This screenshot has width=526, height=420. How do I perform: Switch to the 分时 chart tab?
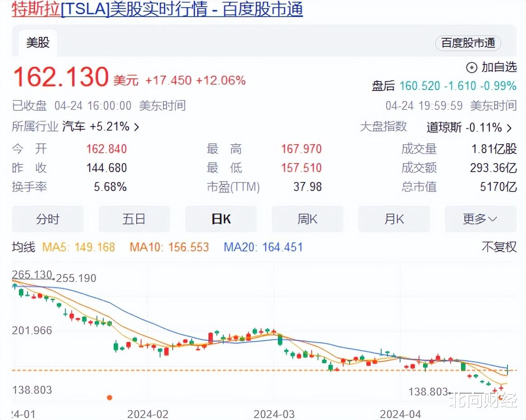click(x=48, y=219)
